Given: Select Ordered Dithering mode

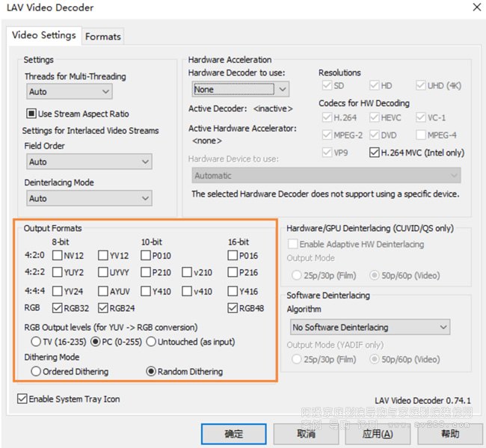Looking at the screenshot, I should [x=35, y=371].
